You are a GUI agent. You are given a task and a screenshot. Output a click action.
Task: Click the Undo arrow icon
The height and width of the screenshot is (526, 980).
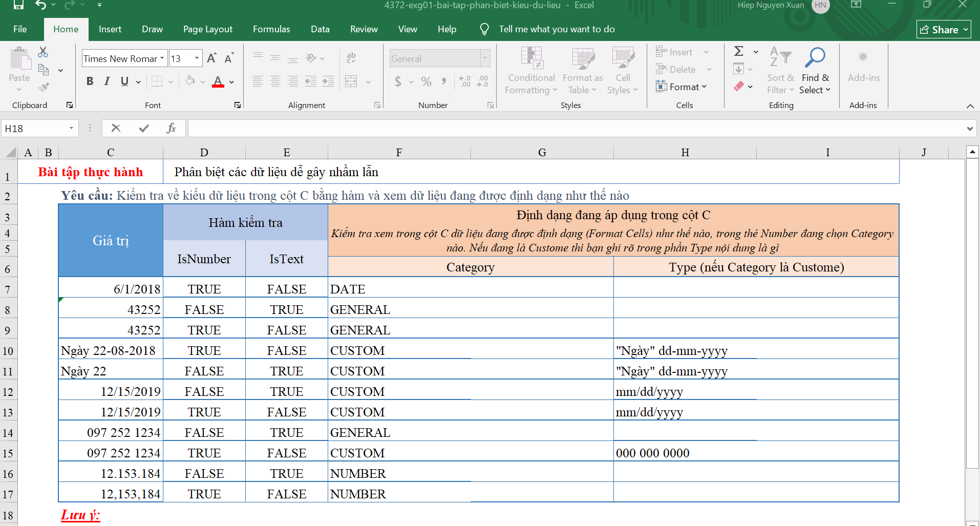click(40, 5)
